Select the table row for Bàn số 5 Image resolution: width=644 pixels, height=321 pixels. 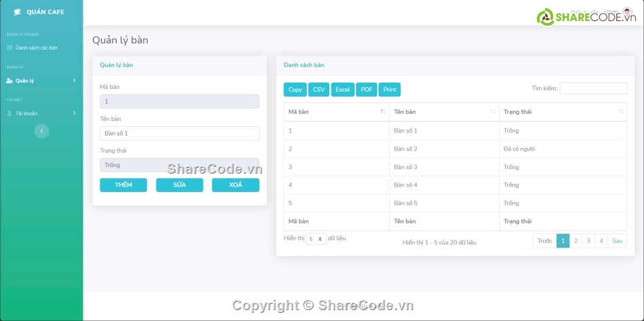coord(455,204)
